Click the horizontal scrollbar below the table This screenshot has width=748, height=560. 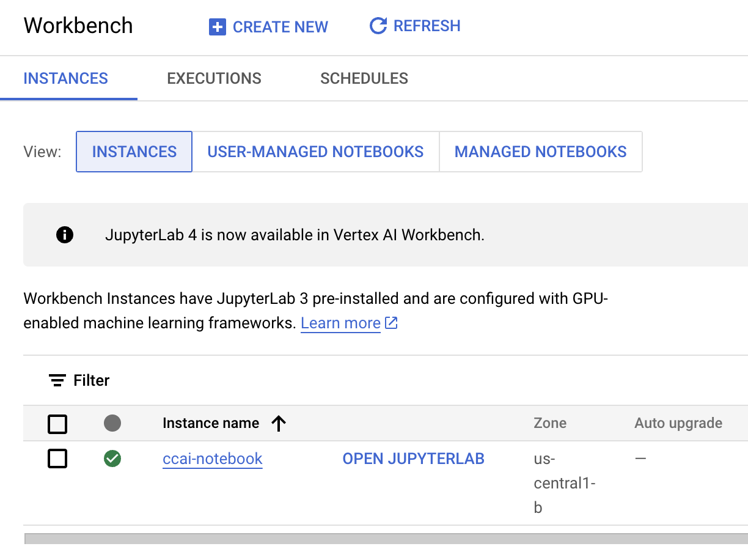[385, 539]
